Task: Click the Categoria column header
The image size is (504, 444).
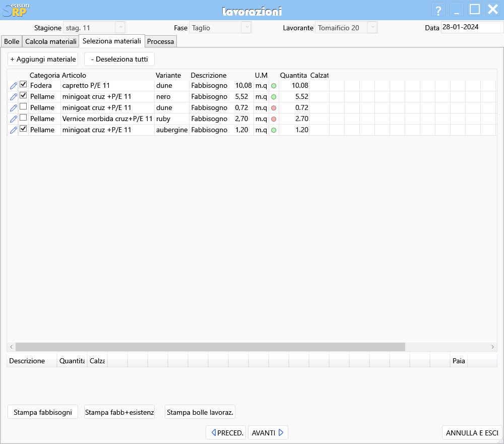Action: coord(44,75)
